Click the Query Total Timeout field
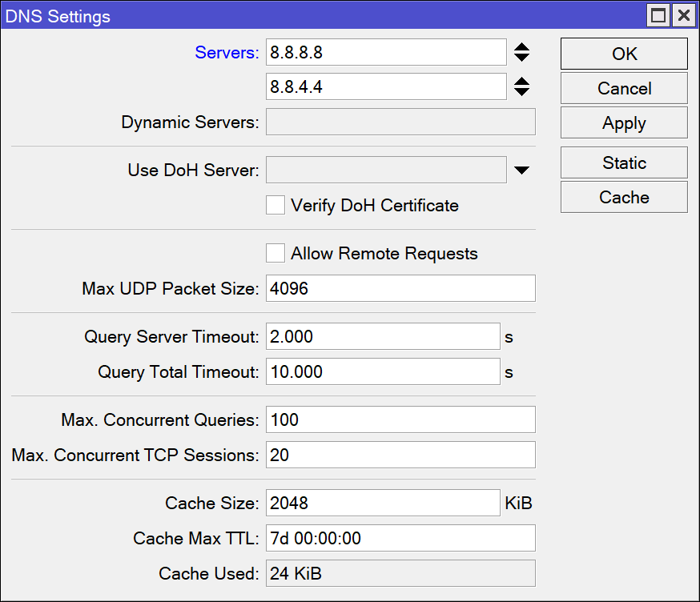This screenshot has height=602, width=700. tap(383, 371)
